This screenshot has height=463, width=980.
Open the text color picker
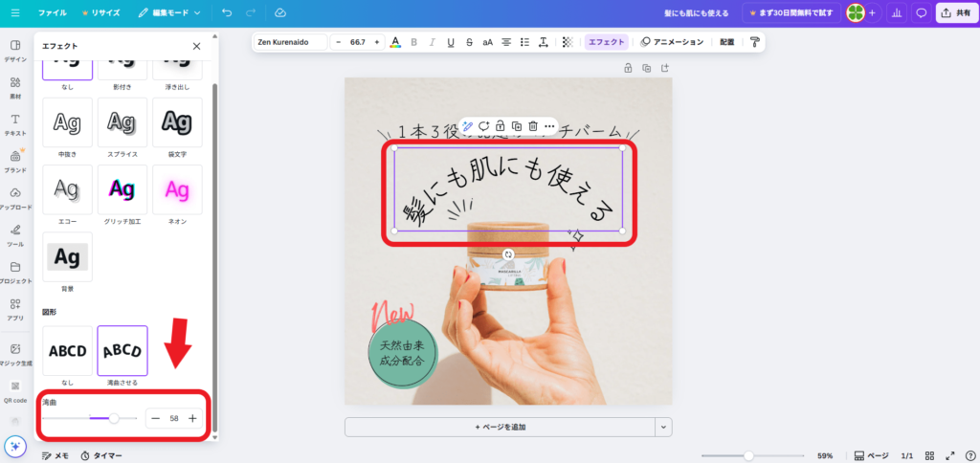click(x=396, y=42)
